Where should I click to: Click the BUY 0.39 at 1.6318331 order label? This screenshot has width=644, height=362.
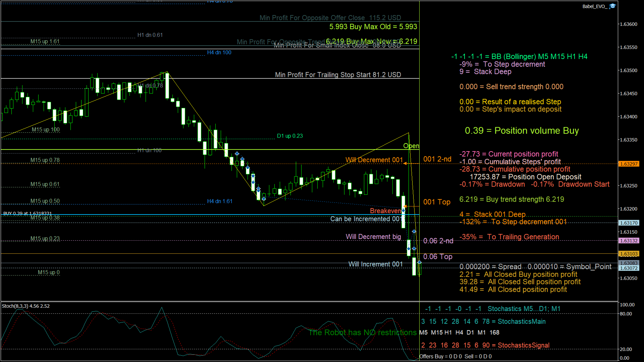[28, 213]
